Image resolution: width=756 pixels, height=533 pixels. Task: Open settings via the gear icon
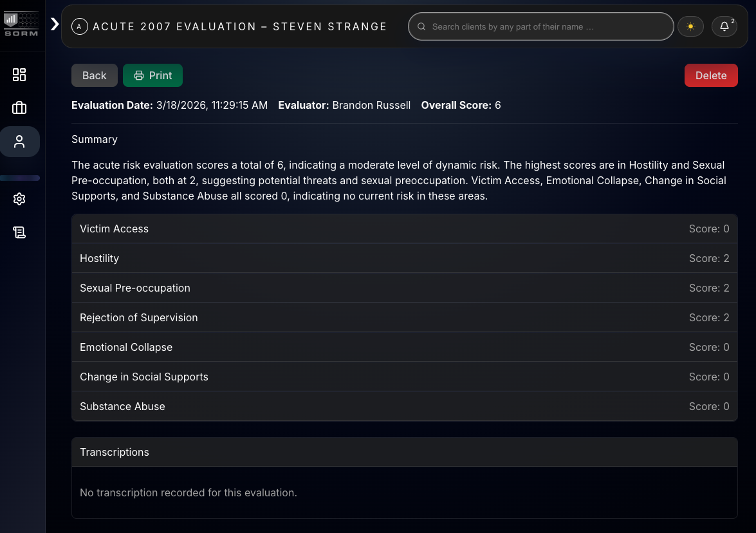pyautogui.click(x=19, y=199)
